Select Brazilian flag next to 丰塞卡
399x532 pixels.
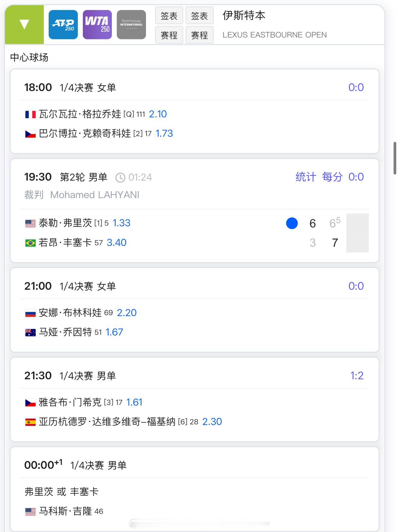click(30, 243)
